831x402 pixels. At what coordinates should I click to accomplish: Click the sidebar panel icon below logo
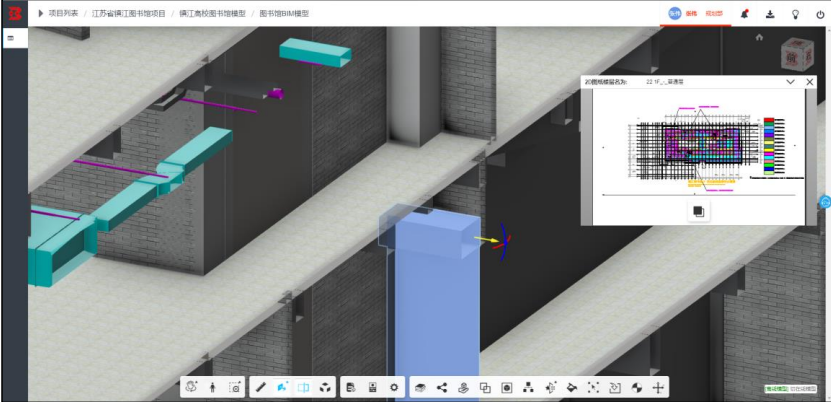tap(11, 38)
